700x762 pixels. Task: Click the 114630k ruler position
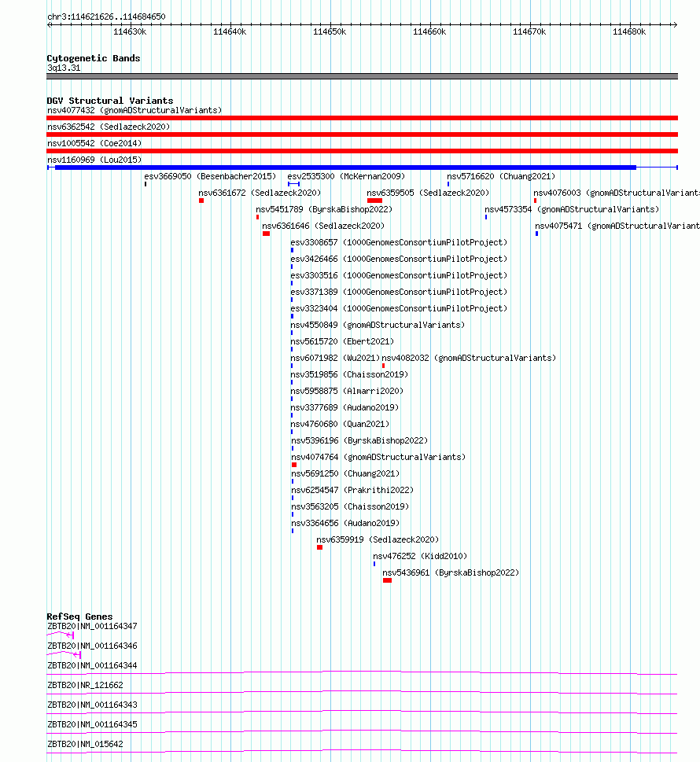coord(130,31)
